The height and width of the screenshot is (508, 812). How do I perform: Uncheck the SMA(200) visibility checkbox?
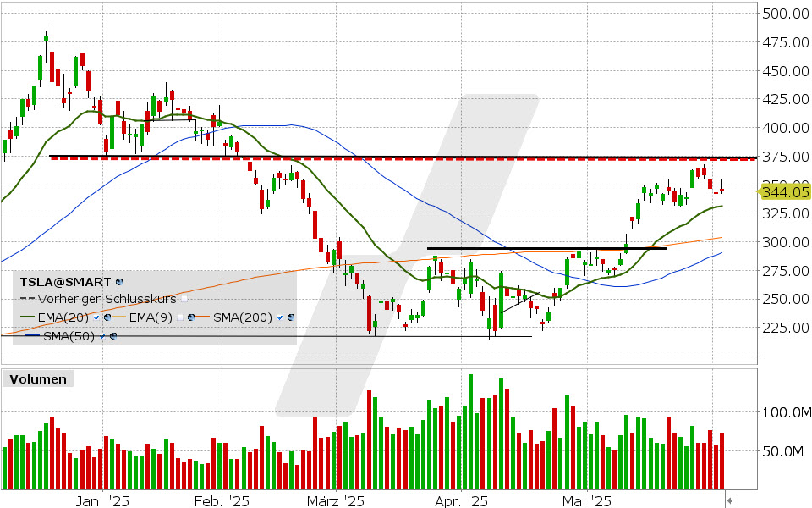pos(280,317)
